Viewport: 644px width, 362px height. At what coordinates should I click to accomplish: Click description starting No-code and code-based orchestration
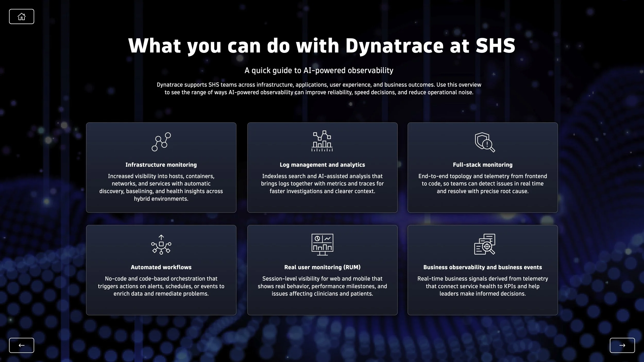(x=161, y=286)
